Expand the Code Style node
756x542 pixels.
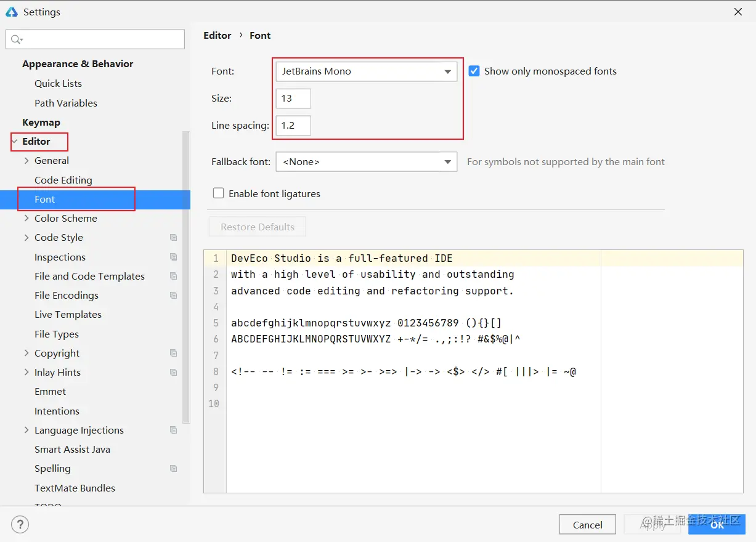coord(26,237)
